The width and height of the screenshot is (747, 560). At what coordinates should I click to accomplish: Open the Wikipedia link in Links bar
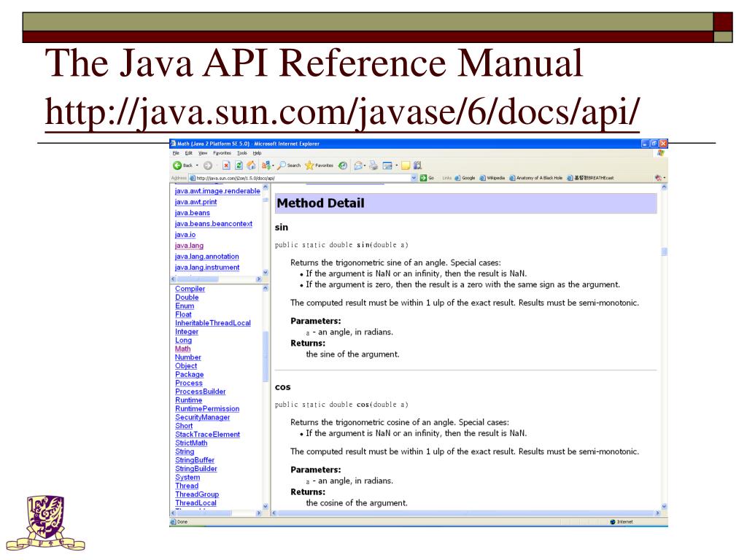pyautogui.click(x=492, y=178)
